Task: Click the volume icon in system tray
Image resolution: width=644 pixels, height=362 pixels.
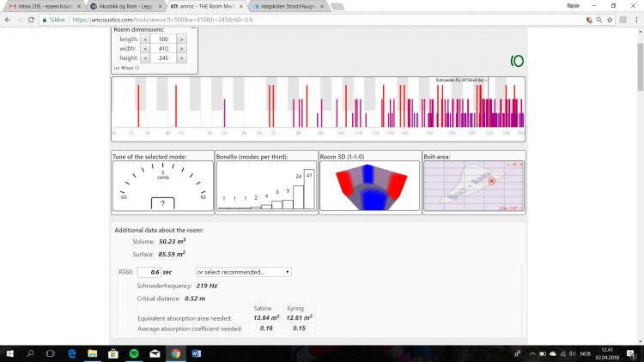Action: click(573, 353)
